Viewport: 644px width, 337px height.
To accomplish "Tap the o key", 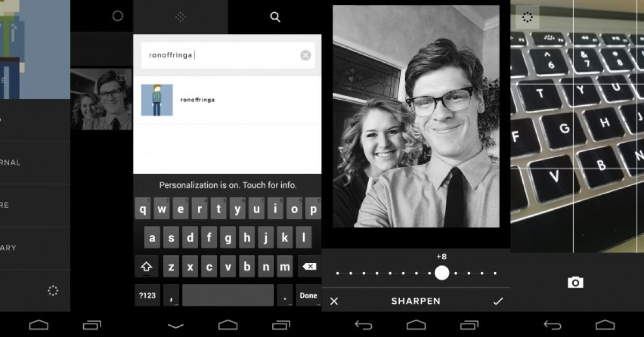I will (294, 209).
